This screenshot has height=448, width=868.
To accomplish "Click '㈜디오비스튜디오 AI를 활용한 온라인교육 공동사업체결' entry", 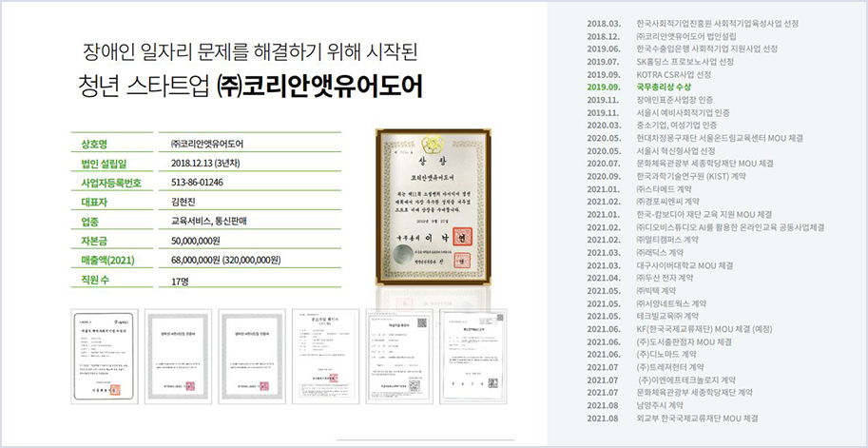I will [x=731, y=227].
